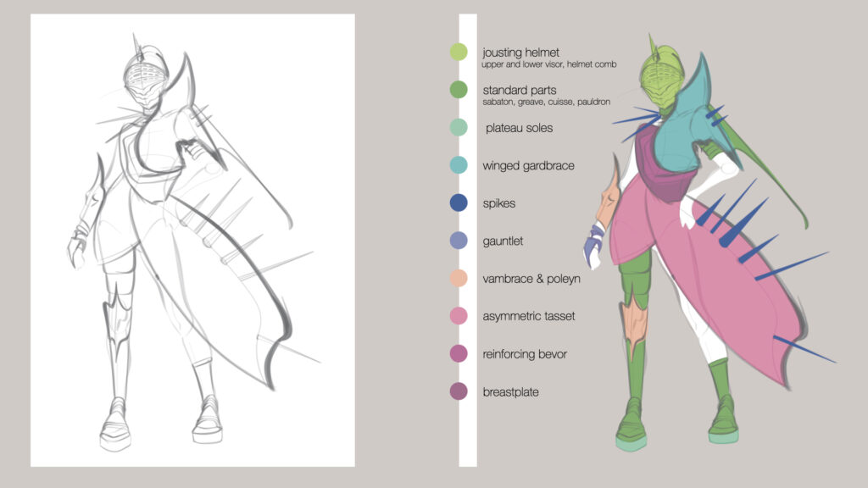Pick the peach vambrace & poleyn swatch
This screenshot has height=488, width=868.
coord(459,279)
